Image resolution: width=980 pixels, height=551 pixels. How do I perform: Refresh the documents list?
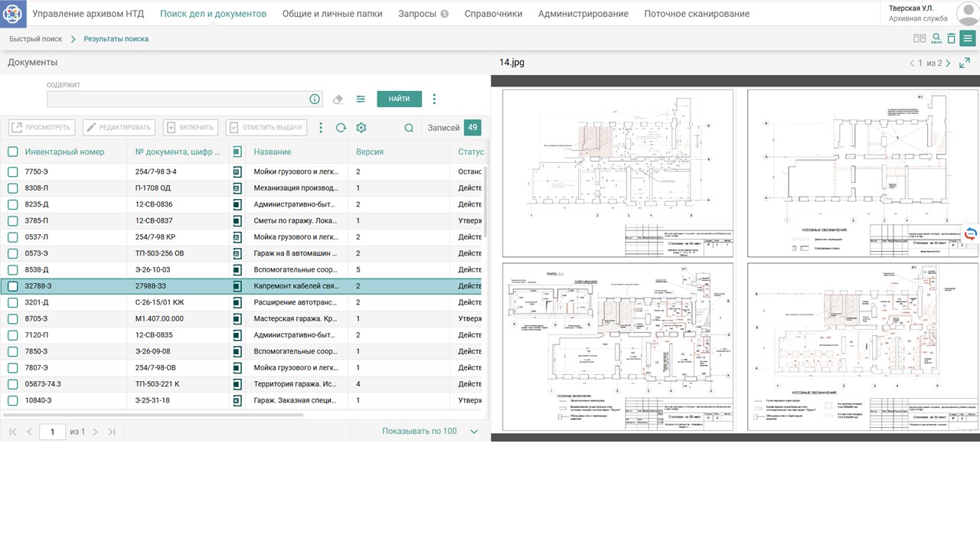click(341, 128)
